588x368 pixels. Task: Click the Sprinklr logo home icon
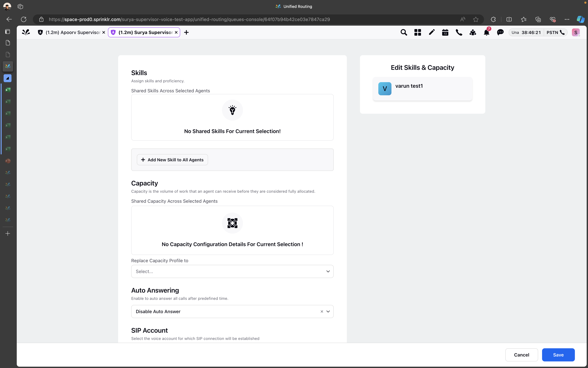[26, 32]
